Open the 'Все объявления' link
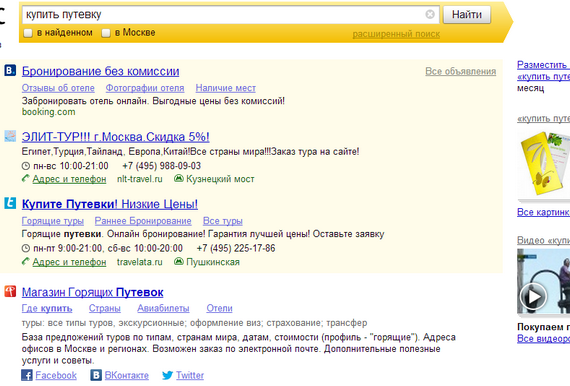570x386 pixels. (x=461, y=71)
